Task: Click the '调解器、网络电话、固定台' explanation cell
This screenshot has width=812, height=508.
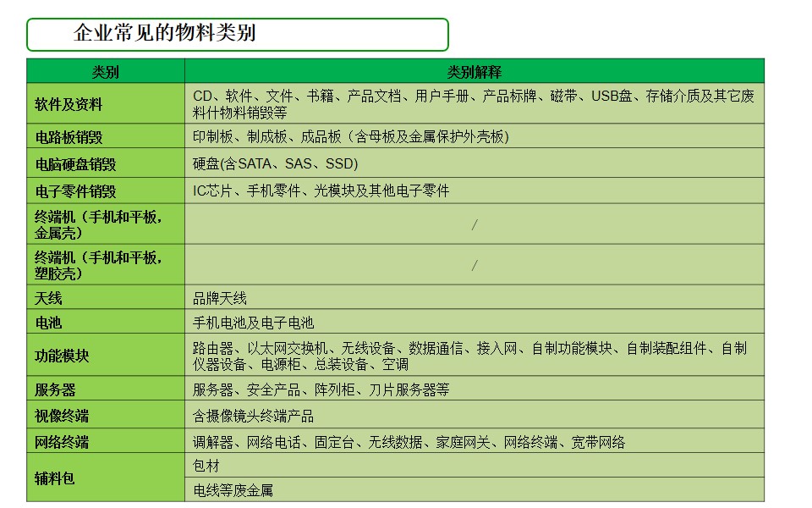Action: [475, 441]
